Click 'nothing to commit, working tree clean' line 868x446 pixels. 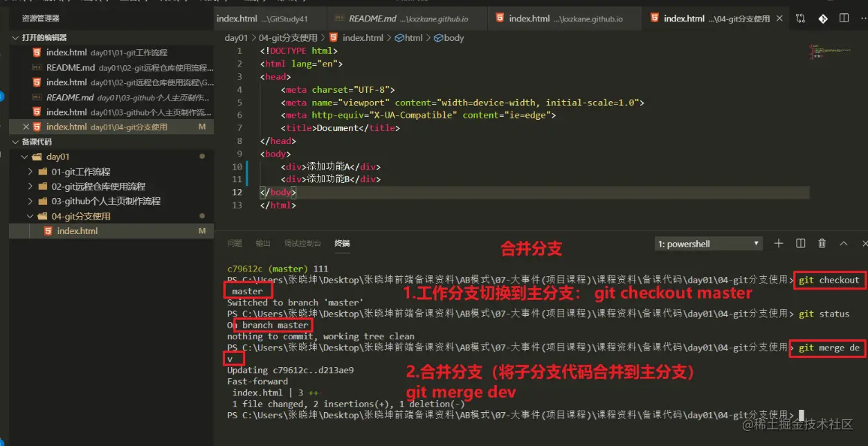pyautogui.click(x=320, y=337)
